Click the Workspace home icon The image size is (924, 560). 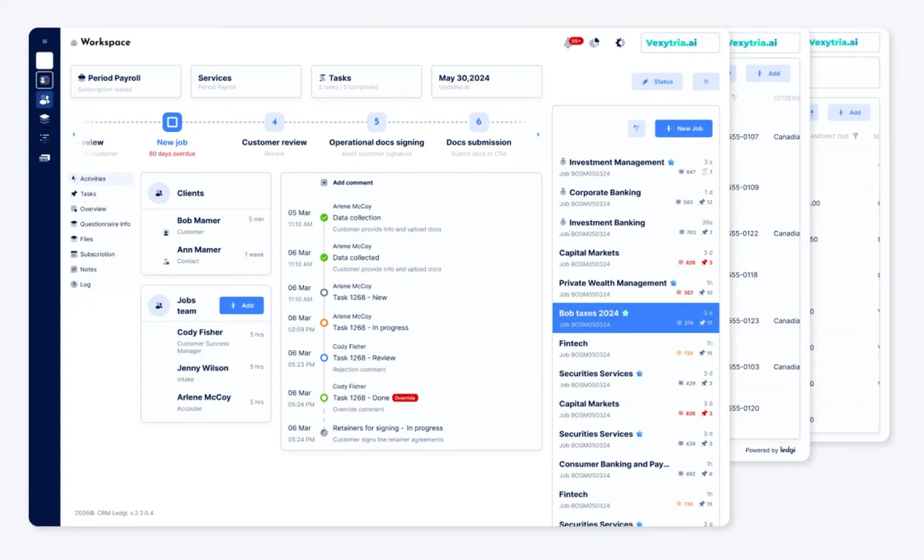74,42
